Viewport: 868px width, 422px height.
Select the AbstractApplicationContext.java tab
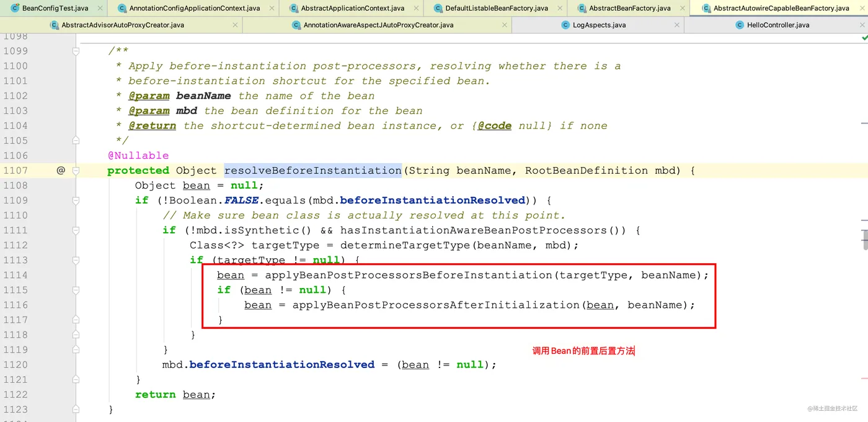pos(352,8)
